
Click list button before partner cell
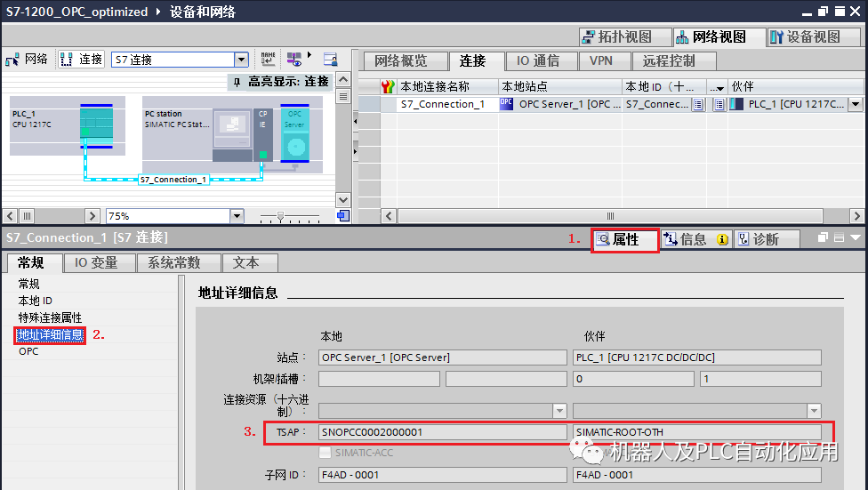click(x=719, y=104)
